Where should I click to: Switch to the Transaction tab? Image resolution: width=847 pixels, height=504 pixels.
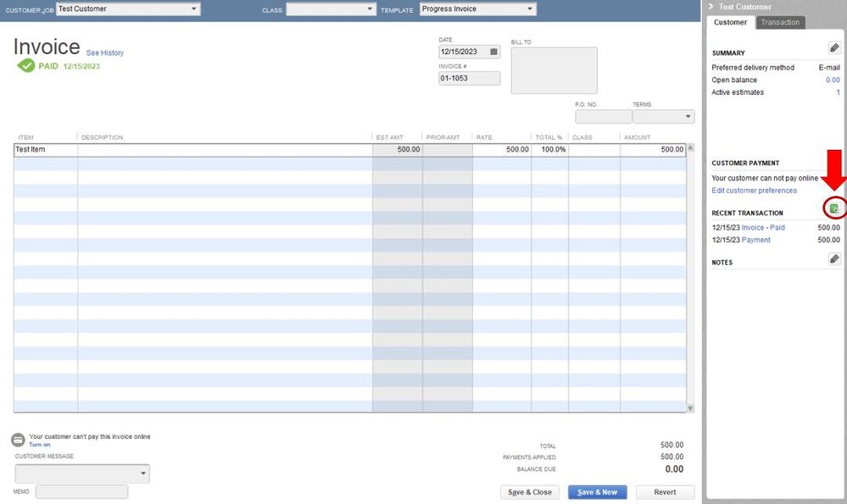780,22
